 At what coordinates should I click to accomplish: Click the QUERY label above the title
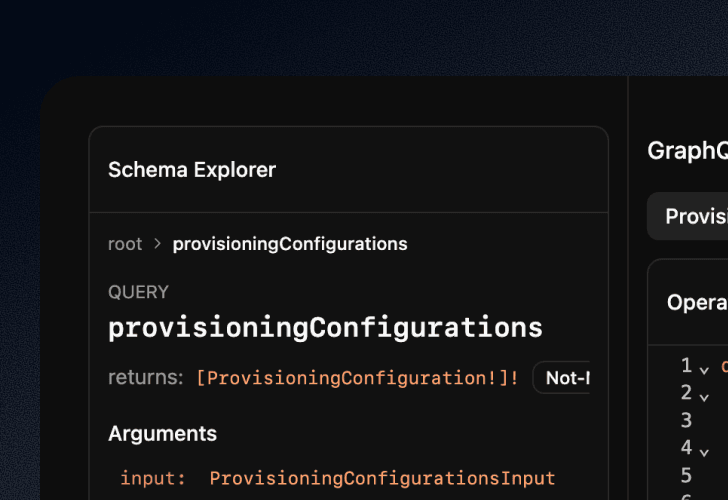coord(138,292)
